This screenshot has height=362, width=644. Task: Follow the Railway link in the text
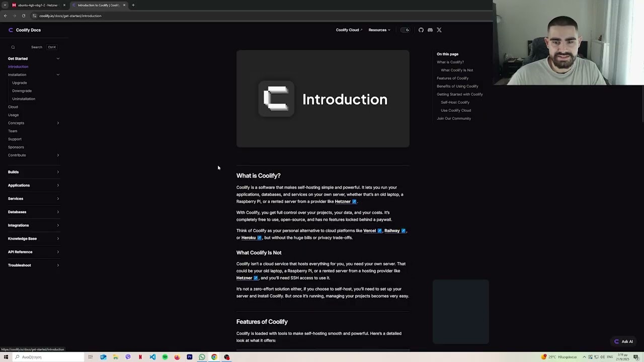[x=395, y=231]
